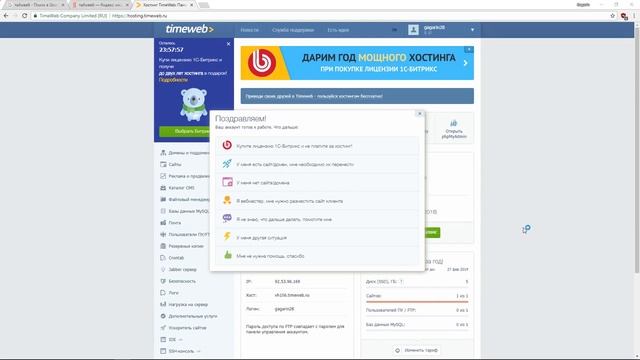This screenshot has height=360, width=640.
Task: Open Нагрузка на сервер chart icon
Action: coord(163,304)
